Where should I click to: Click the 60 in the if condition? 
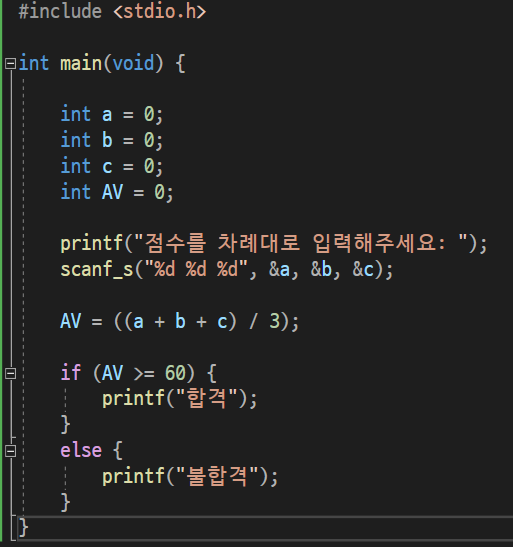pos(175,373)
